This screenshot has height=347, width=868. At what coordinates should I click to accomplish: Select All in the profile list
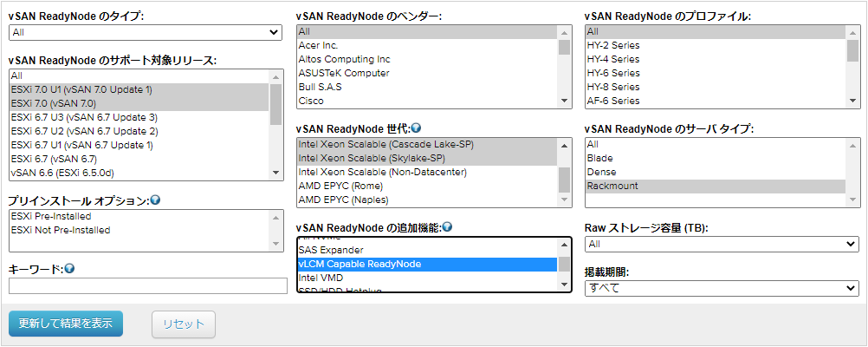tap(716, 31)
